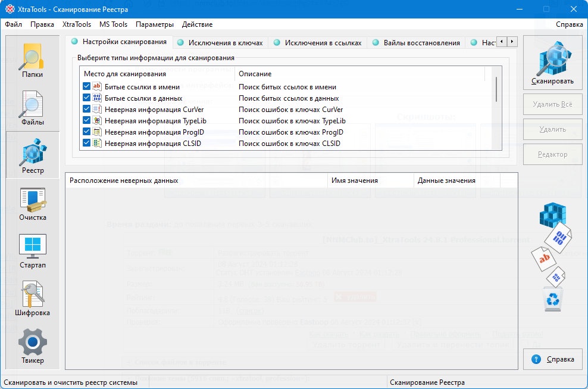
Task: Click the XtraTools app icon in title bar
Action: pos(10,9)
